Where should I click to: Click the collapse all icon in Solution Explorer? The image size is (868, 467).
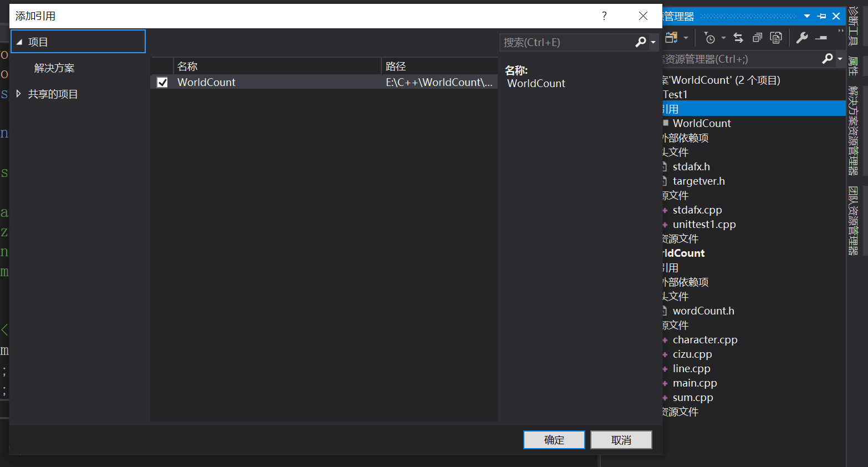coord(757,38)
